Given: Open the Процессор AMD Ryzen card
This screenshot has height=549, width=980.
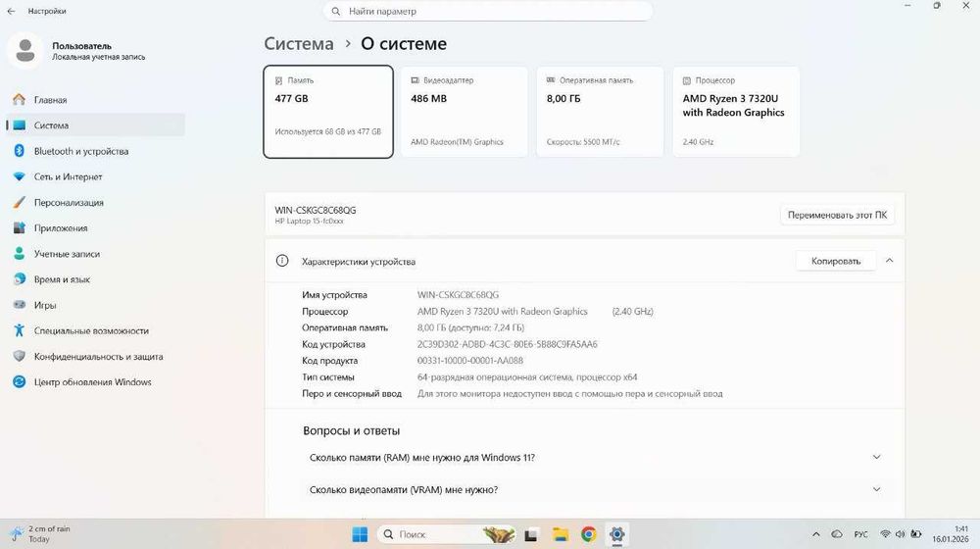Looking at the screenshot, I should [x=736, y=112].
